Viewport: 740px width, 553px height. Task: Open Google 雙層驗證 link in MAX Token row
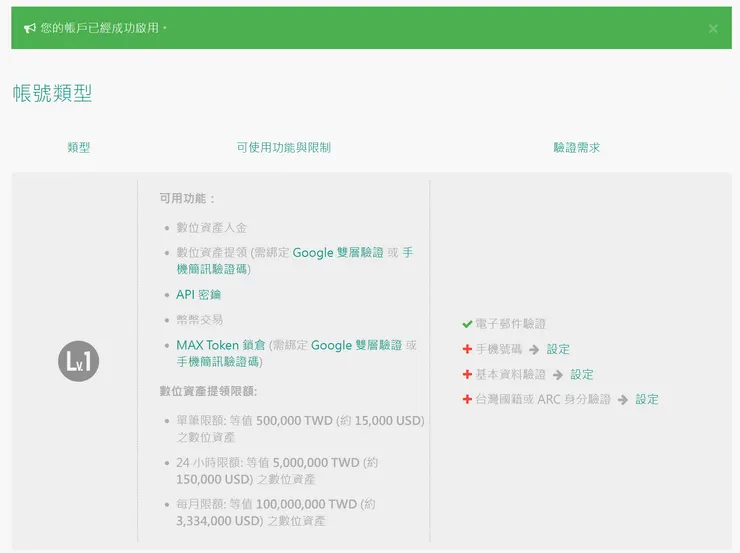click(x=356, y=345)
